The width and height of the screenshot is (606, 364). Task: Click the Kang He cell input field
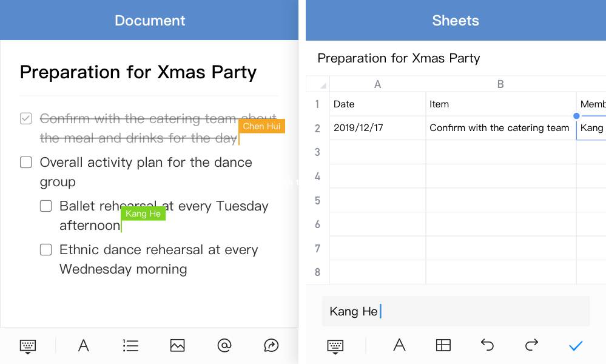pyautogui.click(x=455, y=311)
